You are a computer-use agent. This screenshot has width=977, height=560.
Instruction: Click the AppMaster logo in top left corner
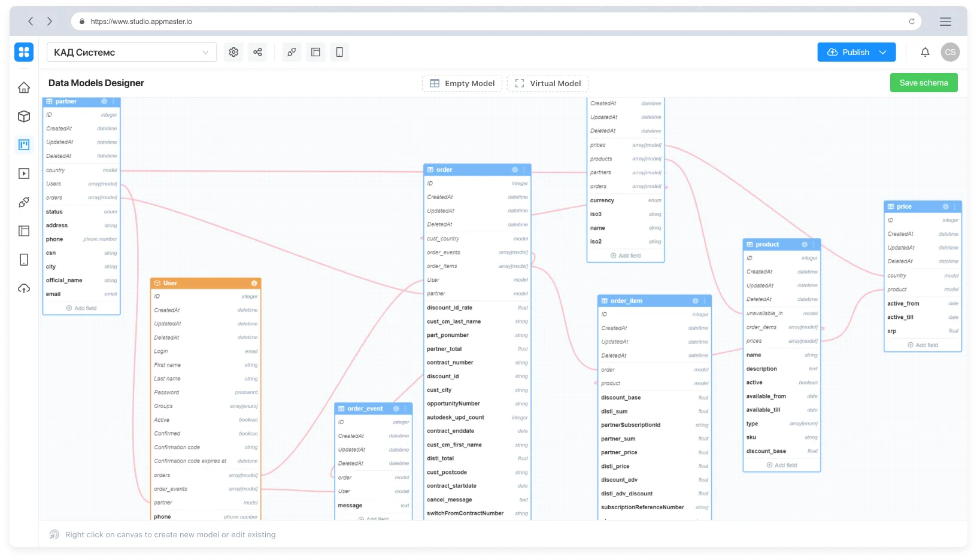pyautogui.click(x=24, y=52)
